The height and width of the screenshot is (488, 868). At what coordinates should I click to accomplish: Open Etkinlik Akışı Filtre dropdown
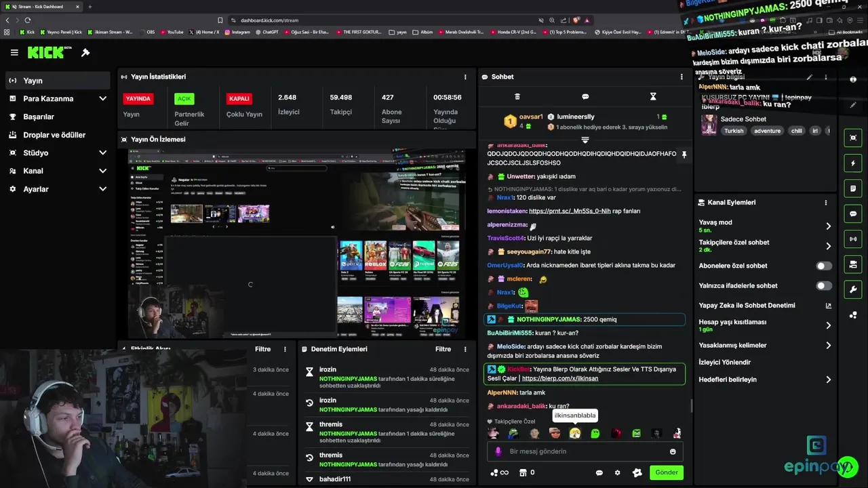262,349
